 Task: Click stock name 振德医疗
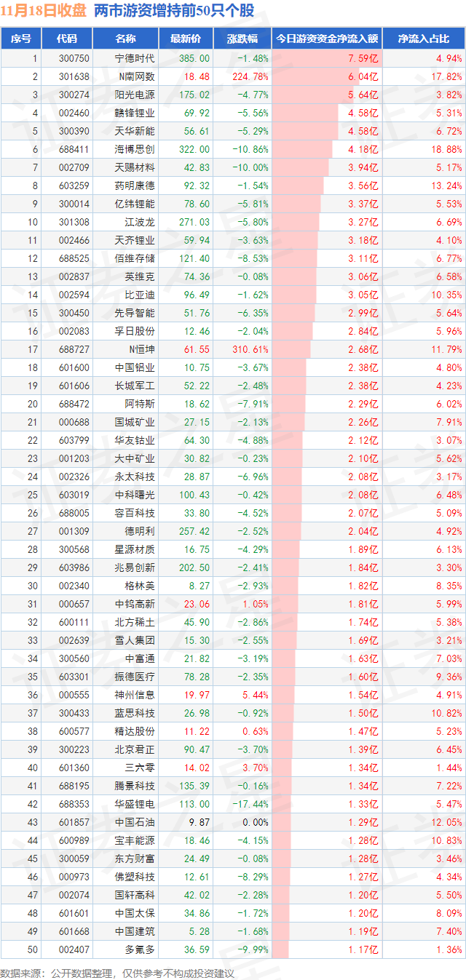[x=135, y=677]
